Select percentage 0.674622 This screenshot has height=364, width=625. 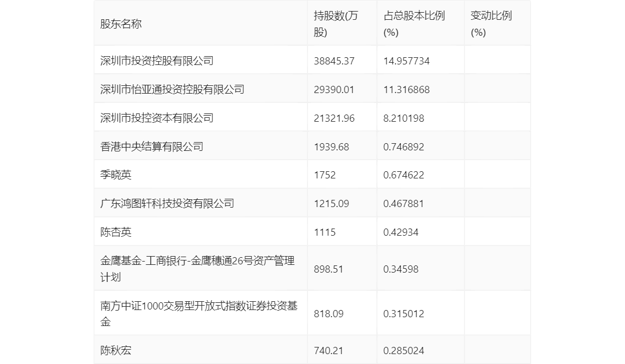coord(404,175)
